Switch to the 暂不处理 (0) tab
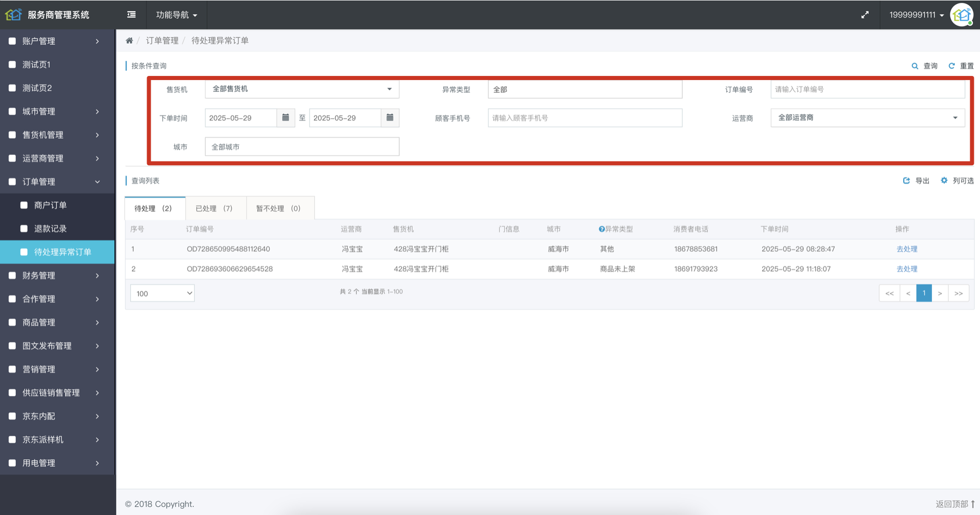Image resolution: width=980 pixels, height=515 pixels. coord(280,208)
